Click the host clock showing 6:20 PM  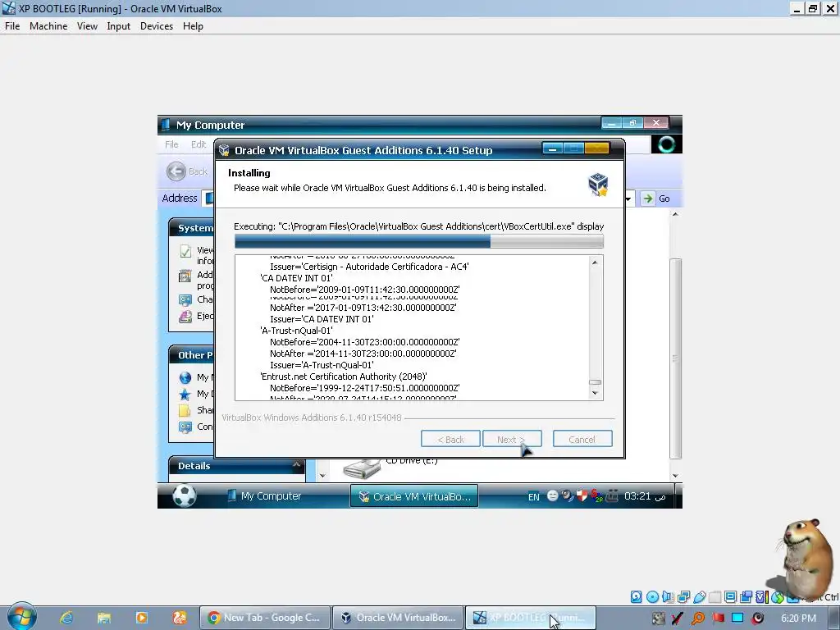click(x=799, y=619)
